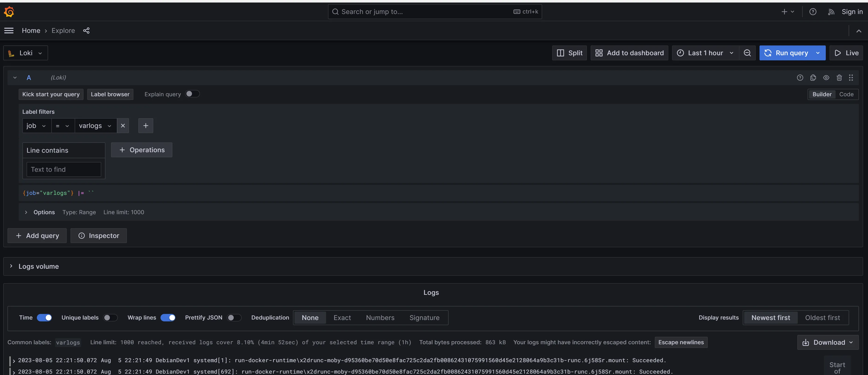Image resolution: width=868 pixels, height=375 pixels.
Task: Toggle the Explain query switch
Action: click(x=192, y=94)
